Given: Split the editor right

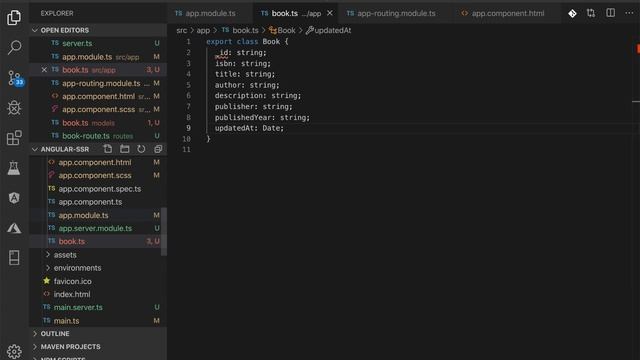Looking at the screenshot, I should [610, 13].
